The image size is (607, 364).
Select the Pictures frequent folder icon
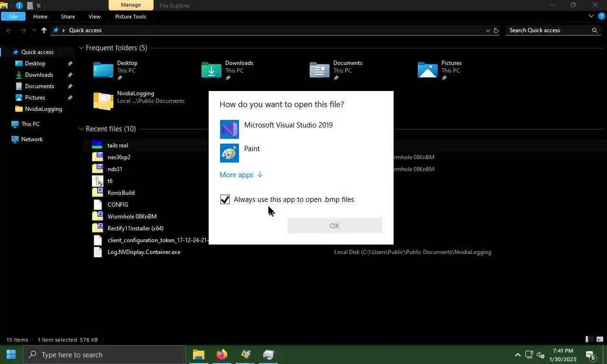428,70
